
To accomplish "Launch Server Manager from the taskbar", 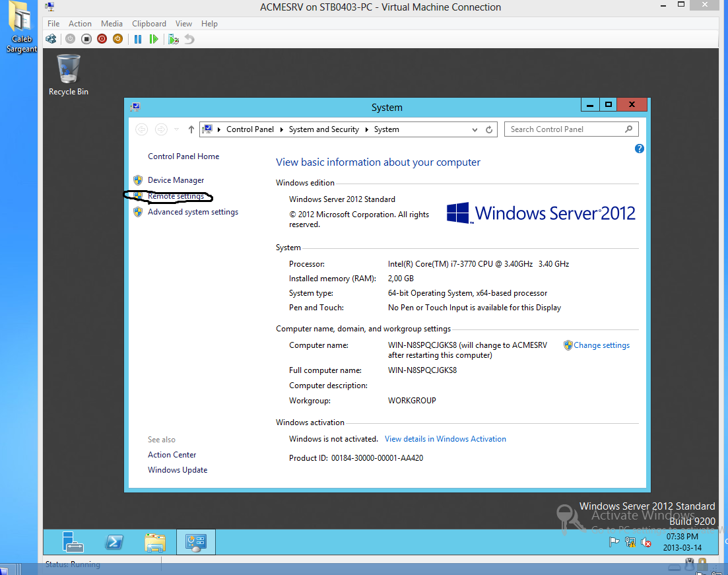I will [73, 542].
